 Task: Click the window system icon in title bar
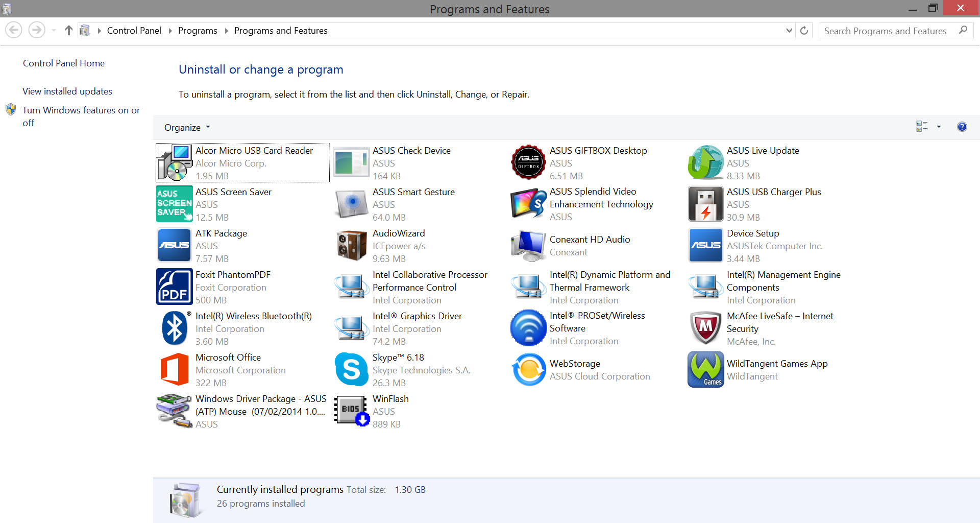(7, 9)
